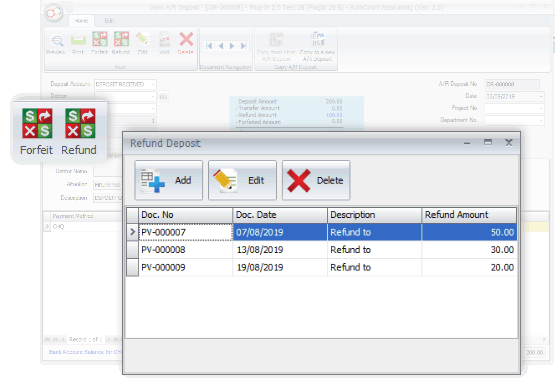Click the 20.00 refund amount cell

[469, 267]
